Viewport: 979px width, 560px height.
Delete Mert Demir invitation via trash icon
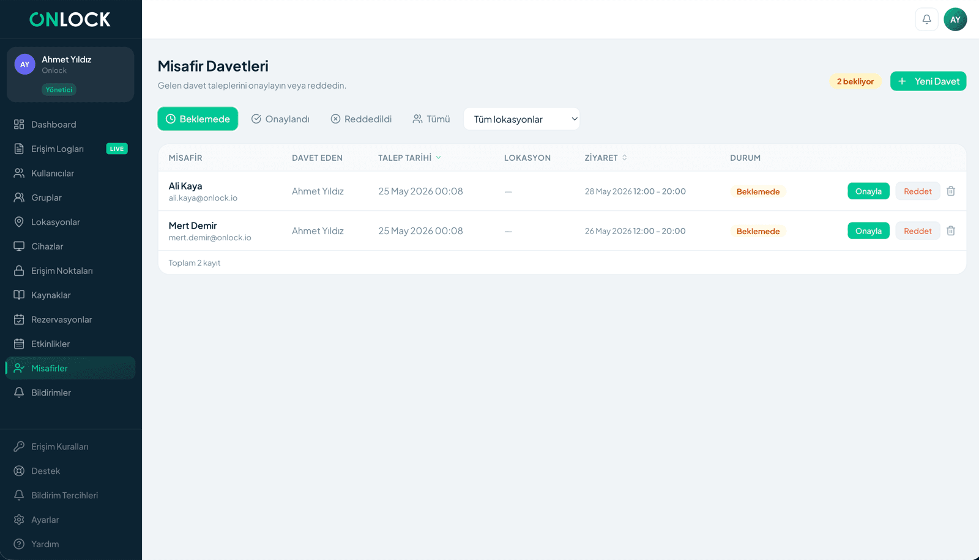coord(951,231)
